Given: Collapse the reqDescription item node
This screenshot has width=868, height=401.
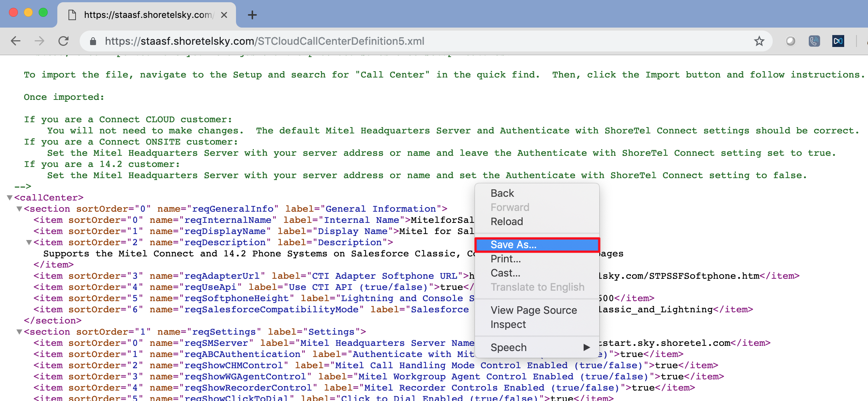Looking at the screenshot, I should (29, 242).
